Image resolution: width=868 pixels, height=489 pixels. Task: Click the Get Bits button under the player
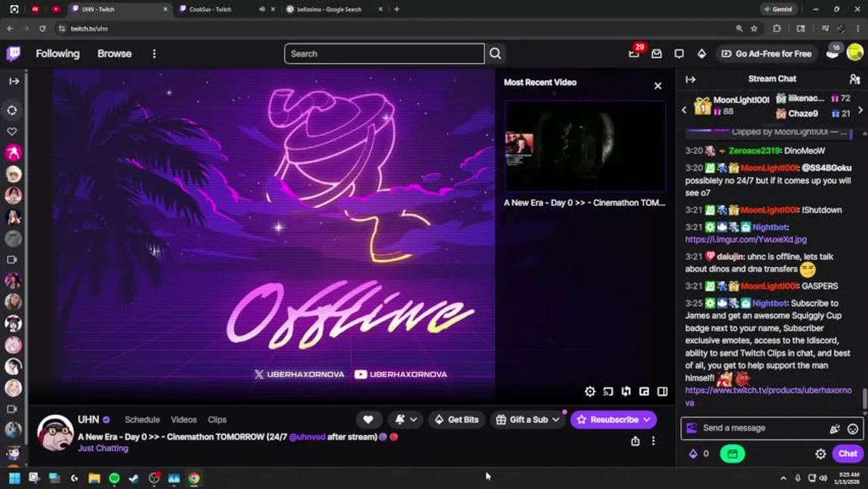click(x=456, y=420)
